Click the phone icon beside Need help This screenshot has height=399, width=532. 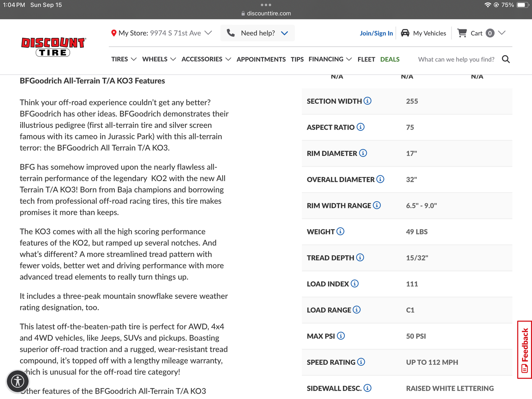[231, 33]
